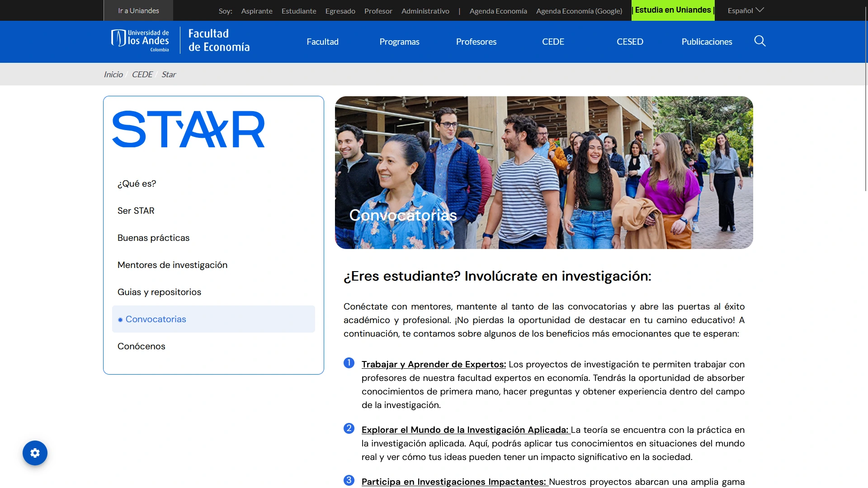This screenshot has width=868, height=488.
Task: Open the Buenas prácticas sidebar link
Action: pyautogui.click(x=153, y=238)
